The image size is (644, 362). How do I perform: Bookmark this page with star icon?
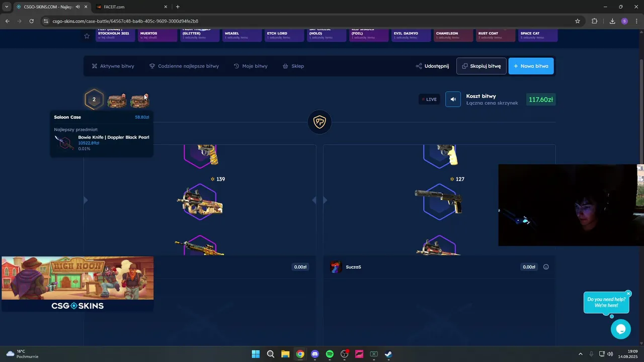[x=578, y=21]
